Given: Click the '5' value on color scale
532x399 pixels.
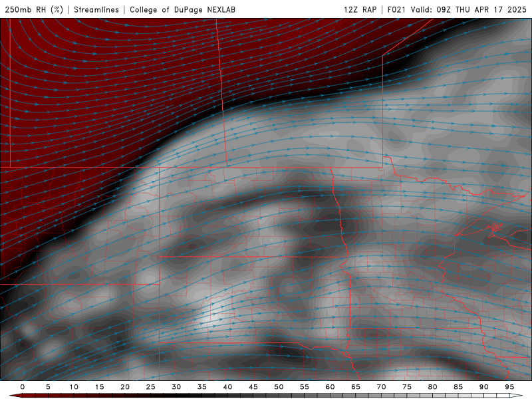Looking at the screenshot, I should point(48,387).
